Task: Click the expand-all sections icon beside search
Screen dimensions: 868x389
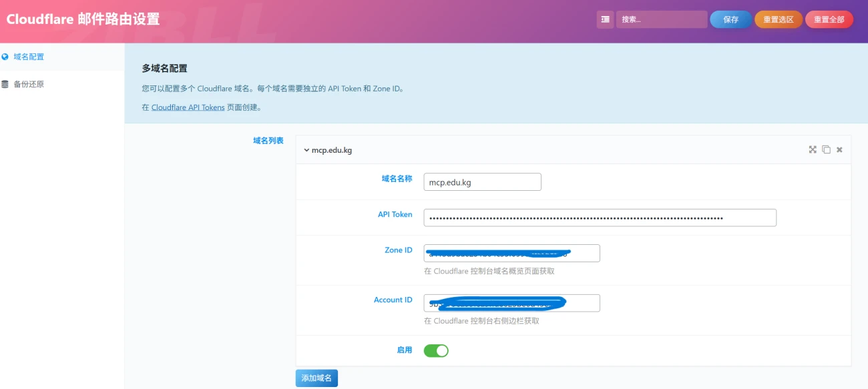Action: pos(605,19)
